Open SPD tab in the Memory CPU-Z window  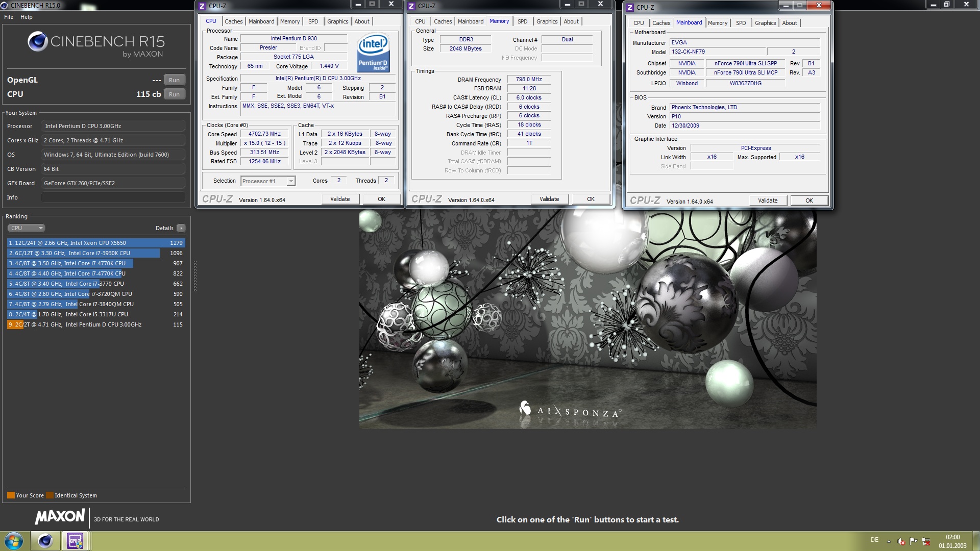click(523, 21)
